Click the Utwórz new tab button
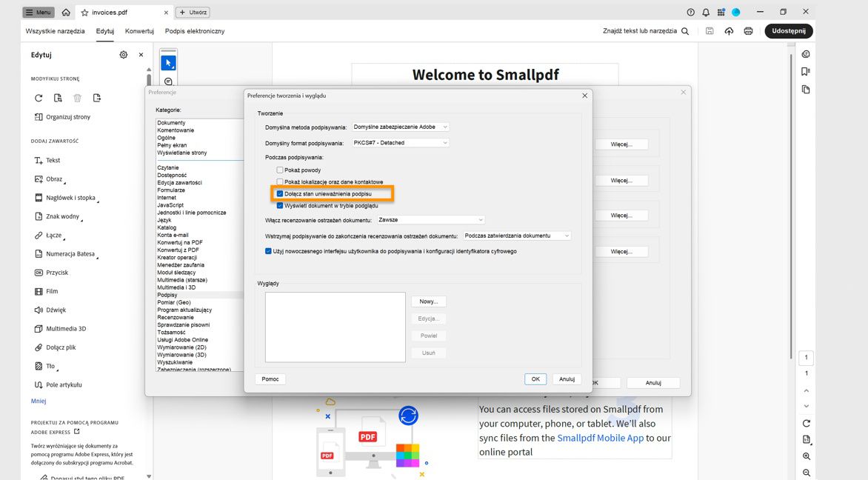The width and height of the screenshot is (868, 480). pyautogui.click(x=193, y=12)
